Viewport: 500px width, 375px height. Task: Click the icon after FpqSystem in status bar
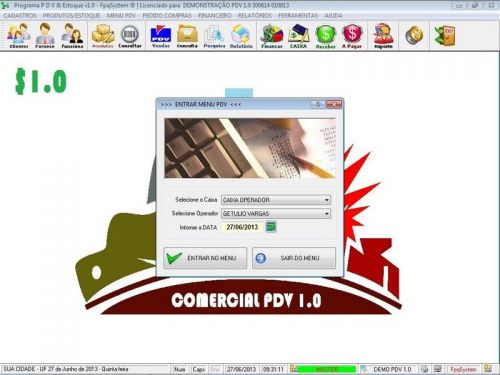tap(488, 369)
